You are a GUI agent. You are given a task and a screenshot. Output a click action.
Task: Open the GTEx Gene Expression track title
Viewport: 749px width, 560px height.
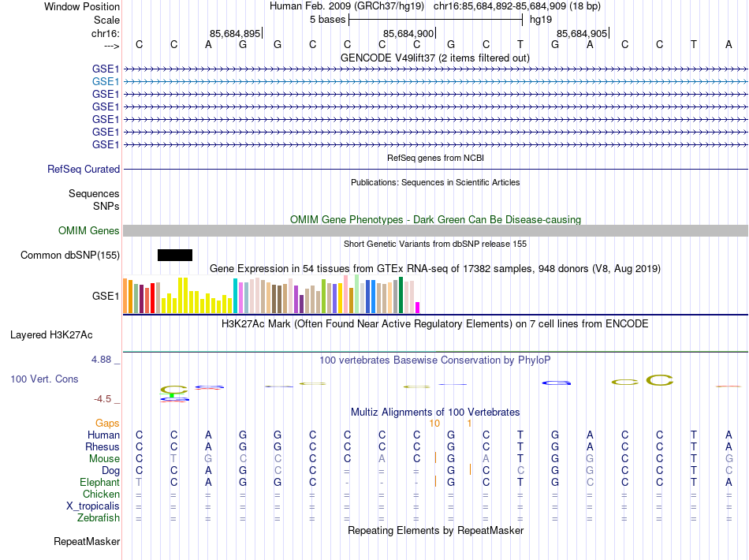(x=435, y=268)
